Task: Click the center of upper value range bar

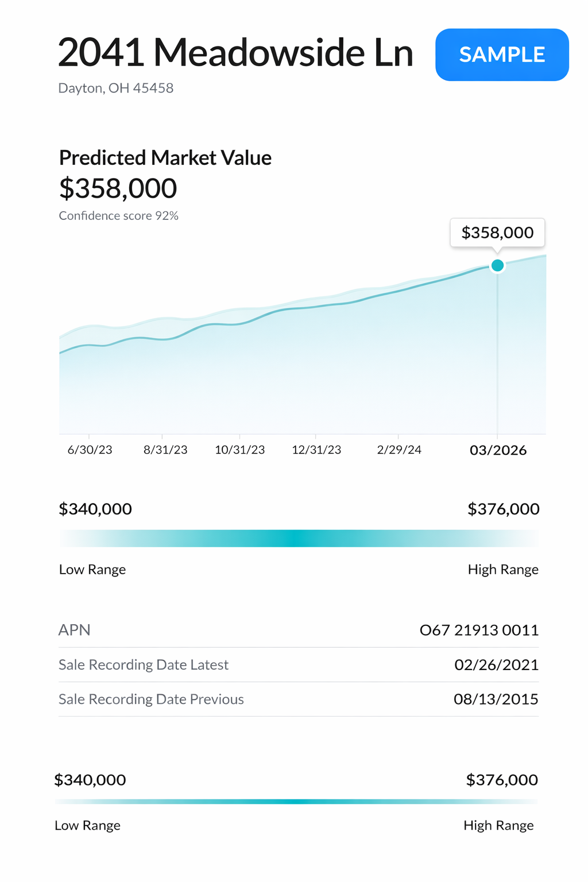Action: point(299,539)
